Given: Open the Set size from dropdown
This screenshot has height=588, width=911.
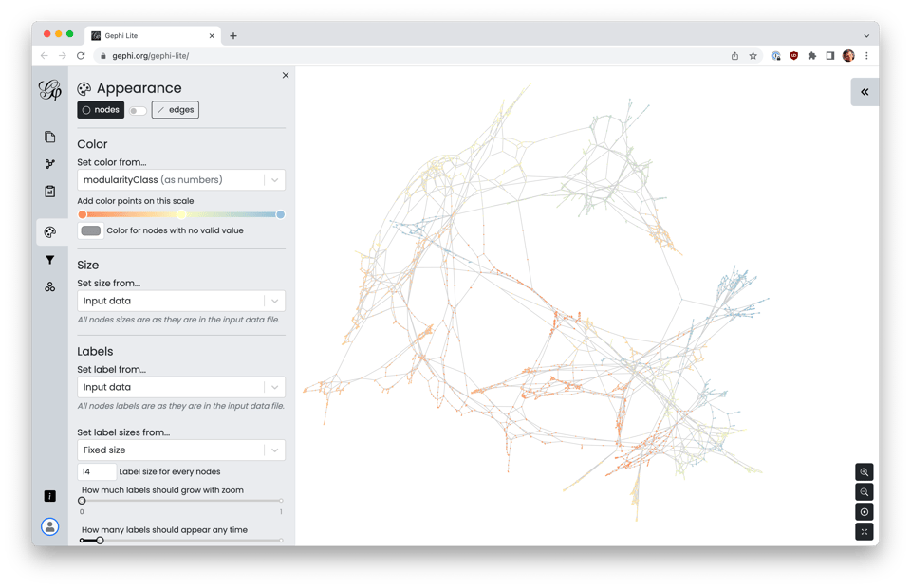Looking at the screenshot, I should 180,301.
